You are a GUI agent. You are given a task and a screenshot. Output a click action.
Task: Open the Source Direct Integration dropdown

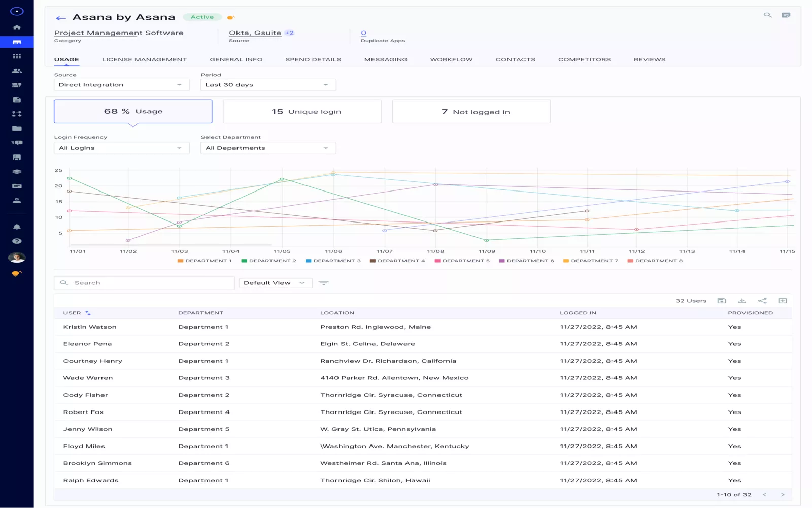click(121, 85)
